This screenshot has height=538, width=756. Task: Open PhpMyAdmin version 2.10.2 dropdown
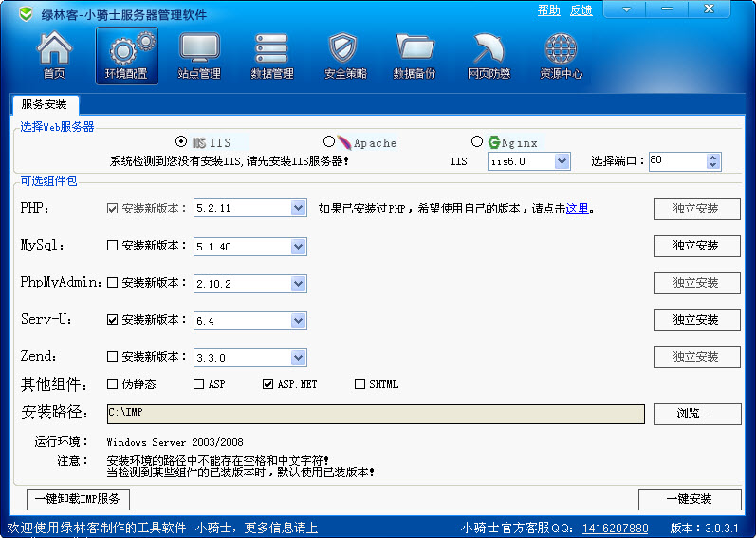[x=299, y=284]
